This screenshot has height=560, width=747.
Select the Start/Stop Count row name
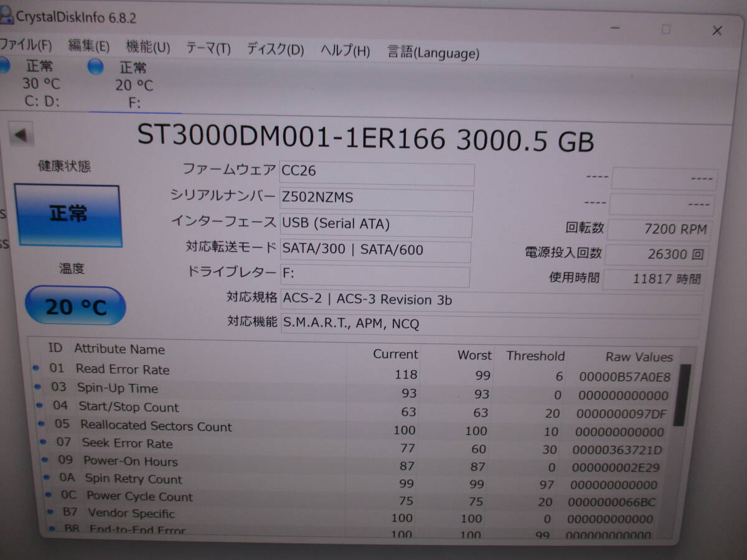coord(129,407)
